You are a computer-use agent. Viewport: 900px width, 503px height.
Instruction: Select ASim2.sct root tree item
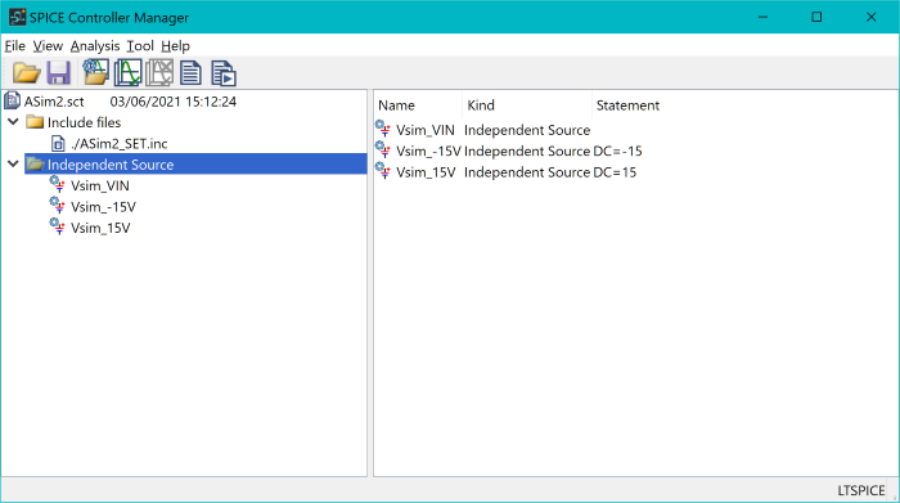point(54,102)
